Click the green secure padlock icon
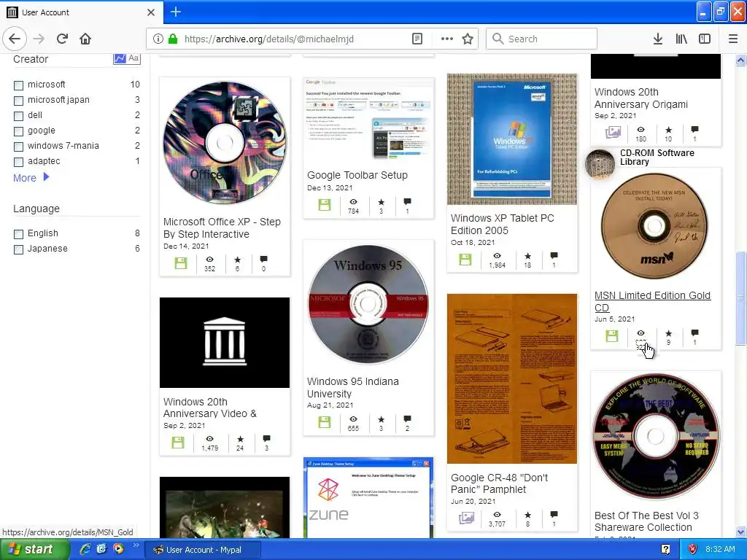Image resolution: width=747 pixels, height=560 pixels. click(173, 39)
